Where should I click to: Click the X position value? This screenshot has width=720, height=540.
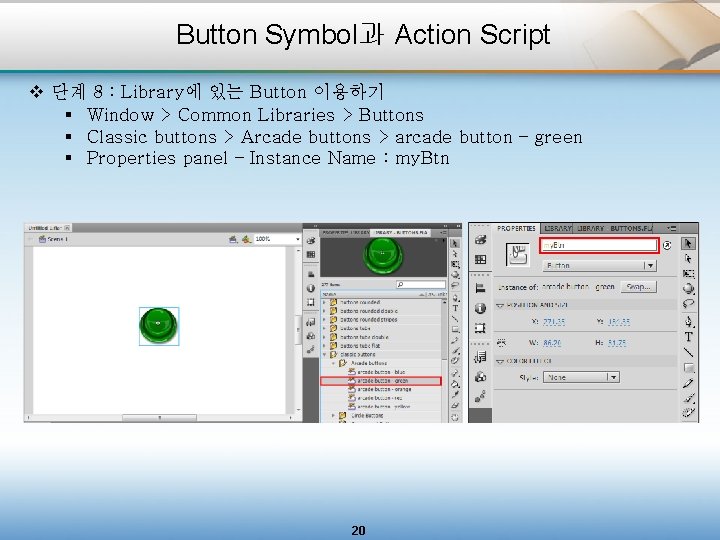pos(554,322)
